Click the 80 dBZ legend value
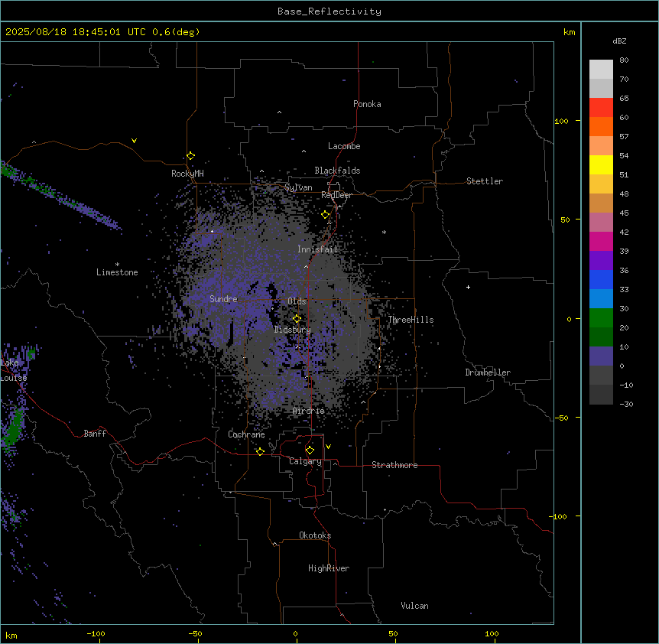Screen dimensions: 659x644 624,60
